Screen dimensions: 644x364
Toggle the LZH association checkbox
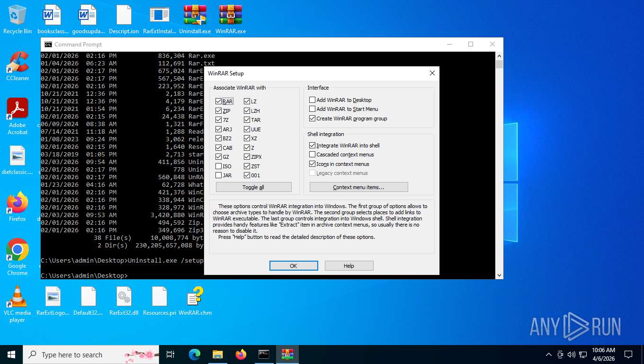point(247,111)
